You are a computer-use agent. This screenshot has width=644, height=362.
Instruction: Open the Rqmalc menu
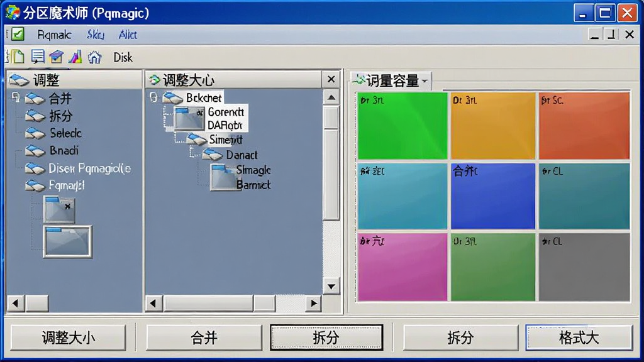(x=54, y=35)
